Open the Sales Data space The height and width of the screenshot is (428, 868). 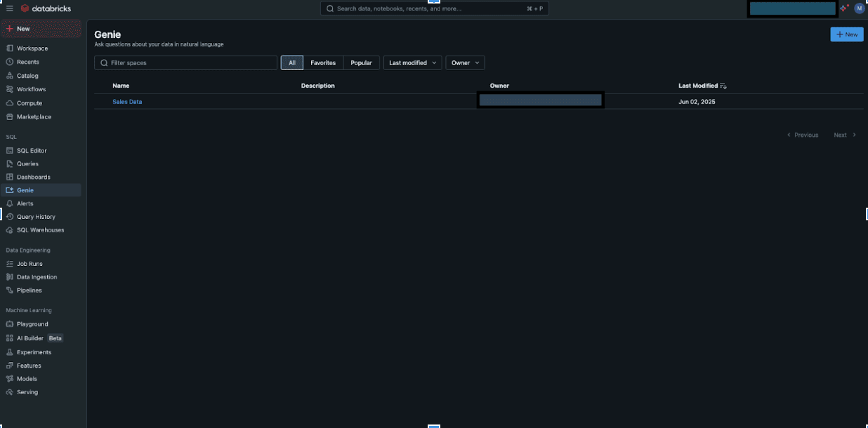pyautogui.click(x=127, y=102)
